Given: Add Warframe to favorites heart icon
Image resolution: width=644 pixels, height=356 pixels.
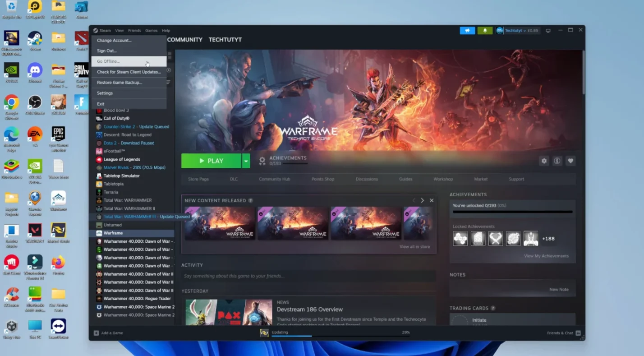Looking at the screenshot, I should 570,161.
